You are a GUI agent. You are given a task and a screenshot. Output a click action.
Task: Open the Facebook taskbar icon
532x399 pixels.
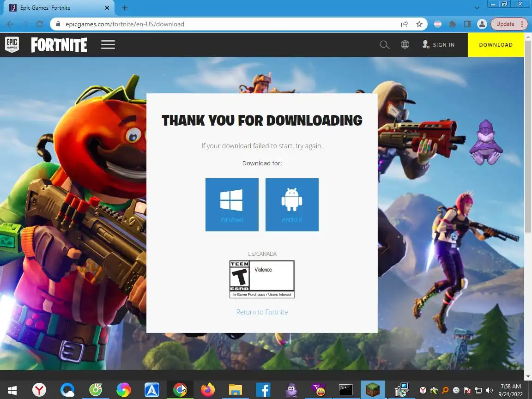tap(263, 390)
